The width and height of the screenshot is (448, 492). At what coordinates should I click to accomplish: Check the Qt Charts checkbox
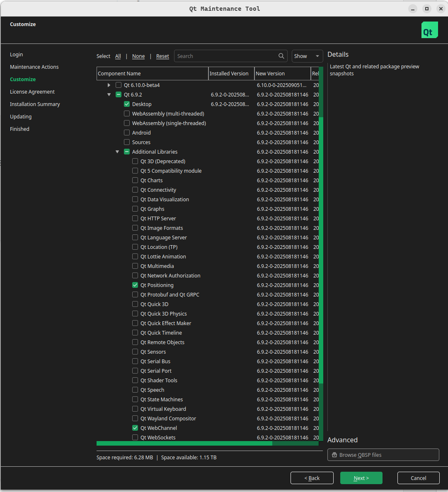[135, 180]
